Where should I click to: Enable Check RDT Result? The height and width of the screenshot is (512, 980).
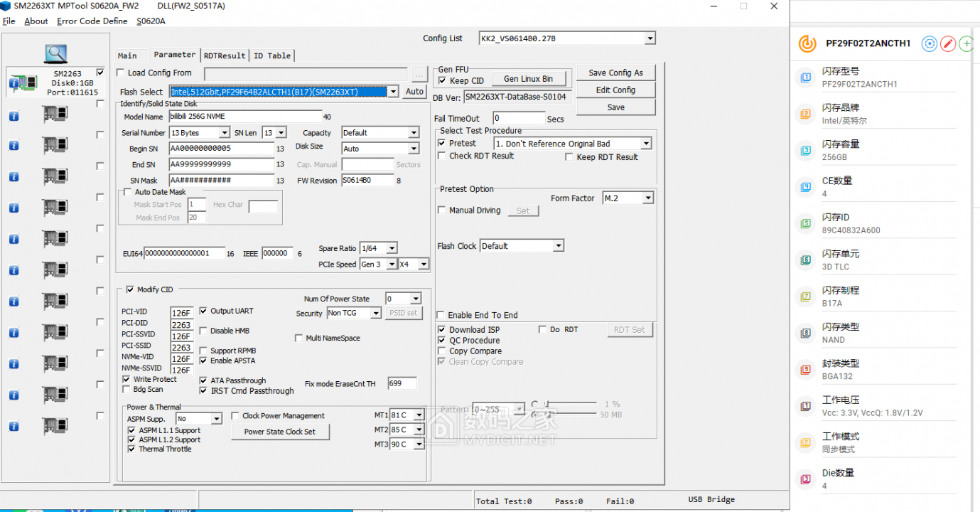[442, 156]
